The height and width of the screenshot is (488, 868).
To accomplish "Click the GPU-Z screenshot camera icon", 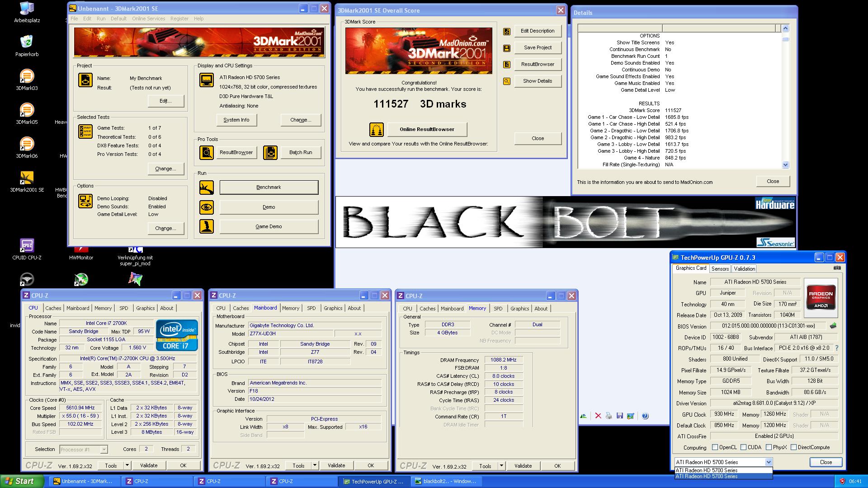I will (x=837, y=268).
